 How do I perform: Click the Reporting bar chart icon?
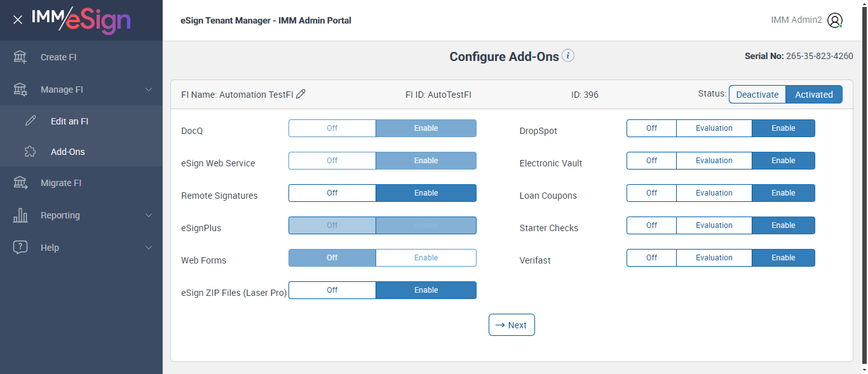(x=20, y=215)
